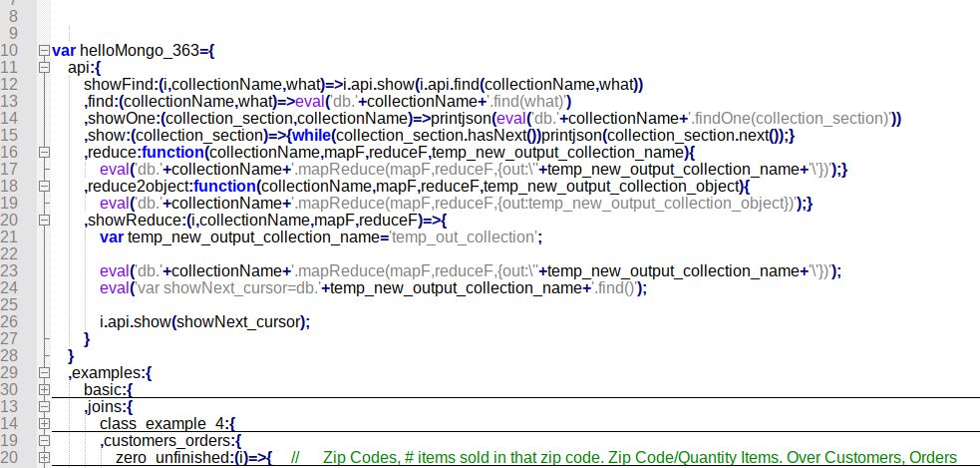Image resolution: width=980 pixels, height=468 pixels.
Task: Click the closing brace on line 27
Action: (87, 339)
